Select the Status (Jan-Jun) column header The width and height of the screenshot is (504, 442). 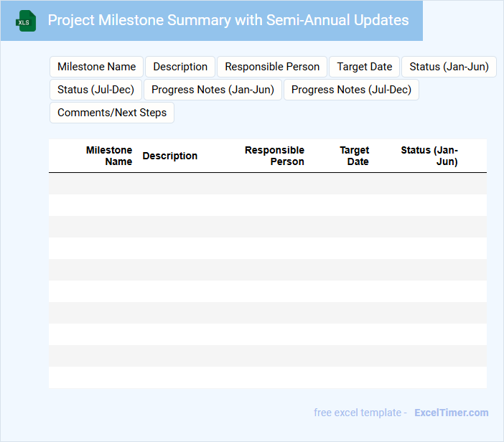[429, 156]
